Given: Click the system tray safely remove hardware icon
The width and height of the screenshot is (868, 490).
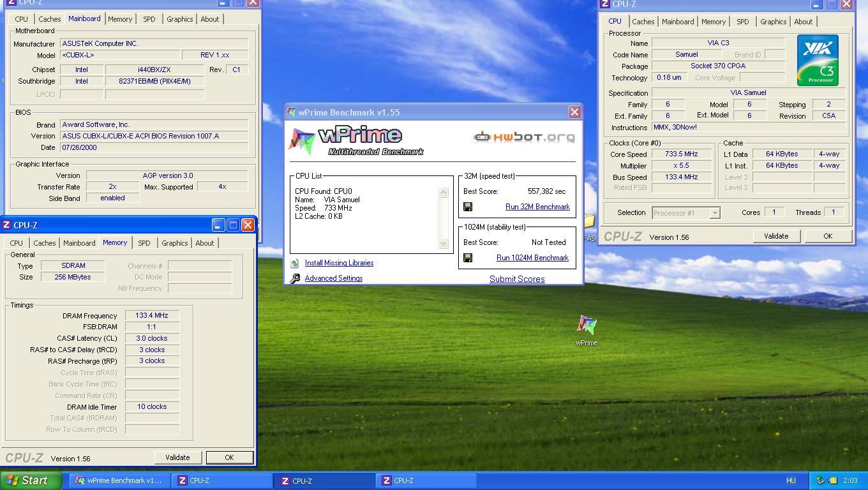Looking at the screenshot, I should [x=819, y=480].
